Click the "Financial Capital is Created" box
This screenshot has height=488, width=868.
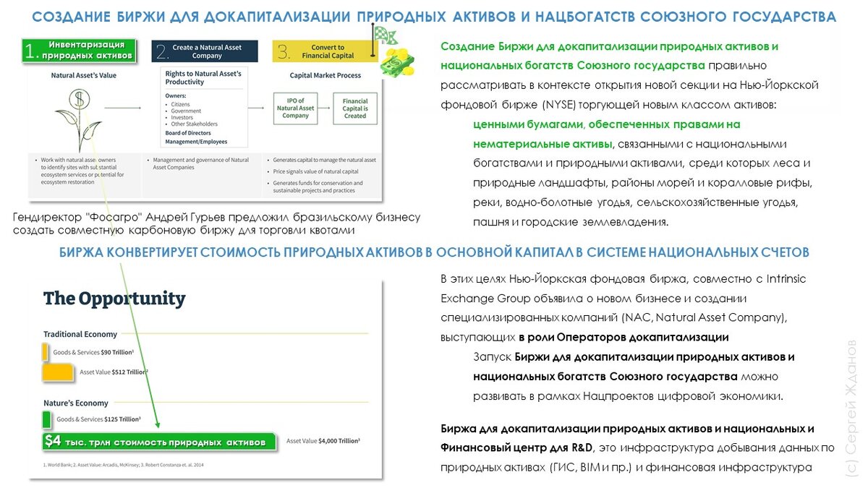(355, 108)
